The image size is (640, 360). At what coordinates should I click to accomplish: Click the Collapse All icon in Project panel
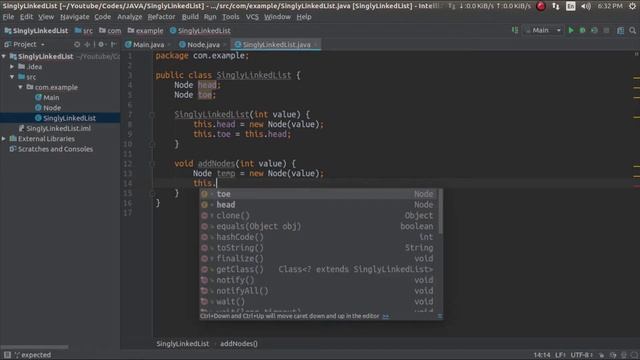tap(87, 44)
